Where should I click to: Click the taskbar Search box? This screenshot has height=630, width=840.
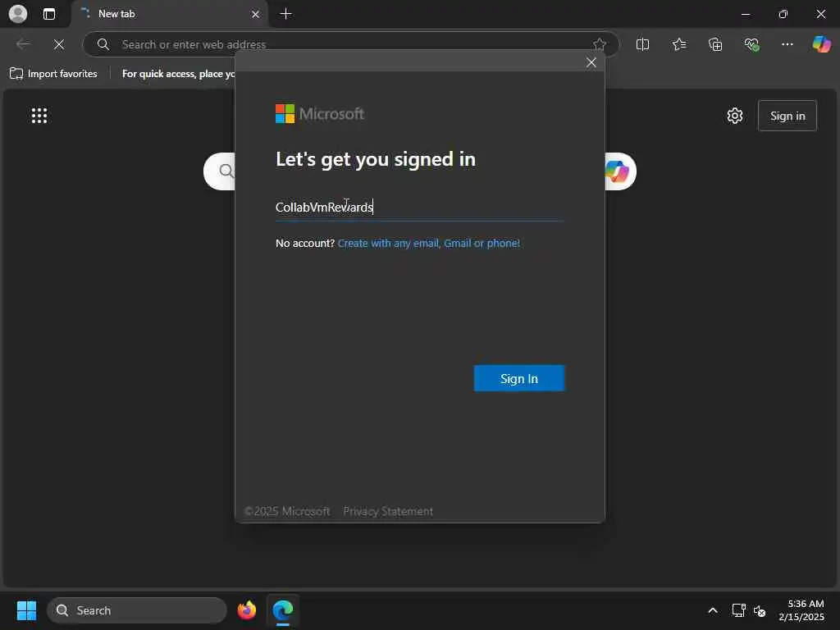[137, 610]
